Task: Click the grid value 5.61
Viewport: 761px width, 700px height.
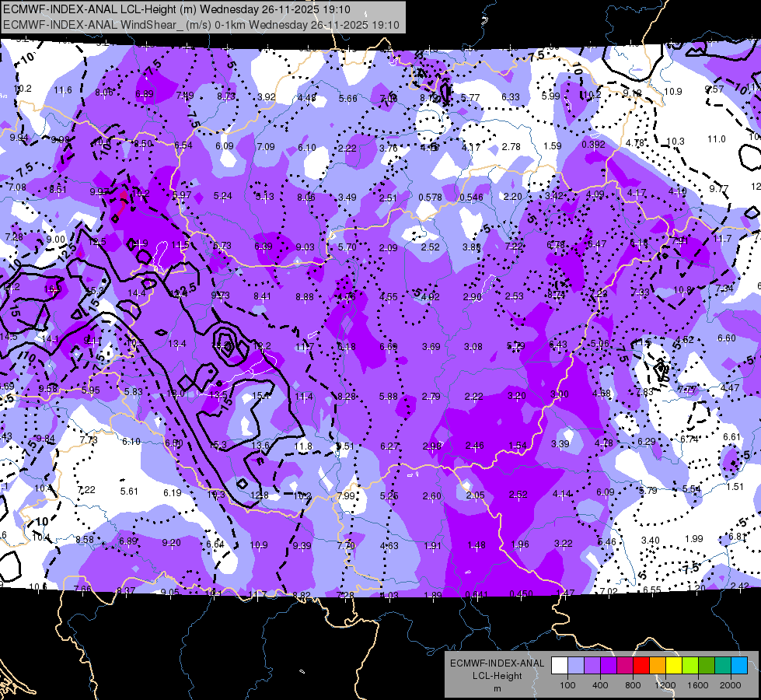Action: (x=129, y=492)
